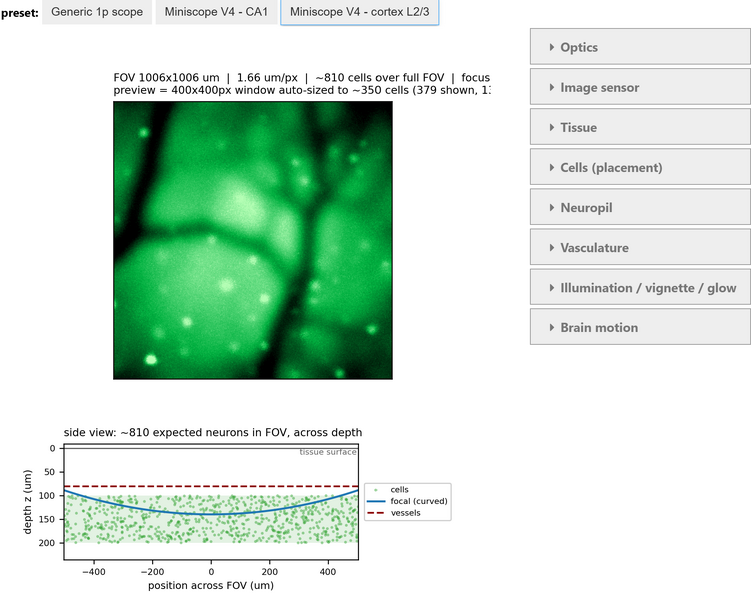Click the vessels legend entry
Image resolution: width=751 pixels, height=599 pixels.
click(394, 513)
